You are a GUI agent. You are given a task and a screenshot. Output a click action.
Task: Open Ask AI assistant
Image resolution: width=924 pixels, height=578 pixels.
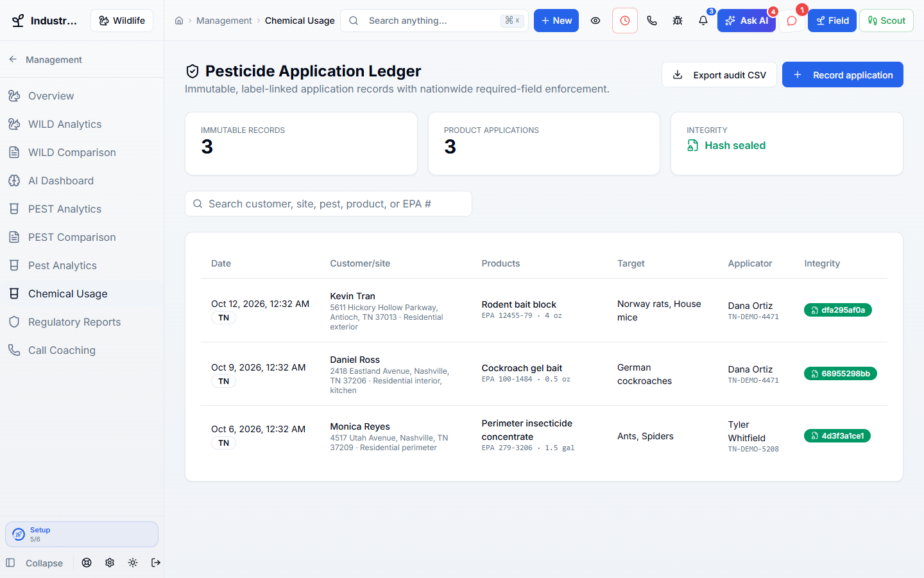[746, 21]
